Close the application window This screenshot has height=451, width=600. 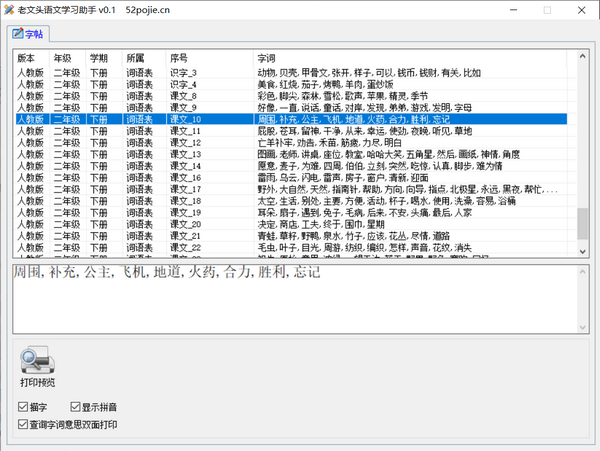pos(580,10)
